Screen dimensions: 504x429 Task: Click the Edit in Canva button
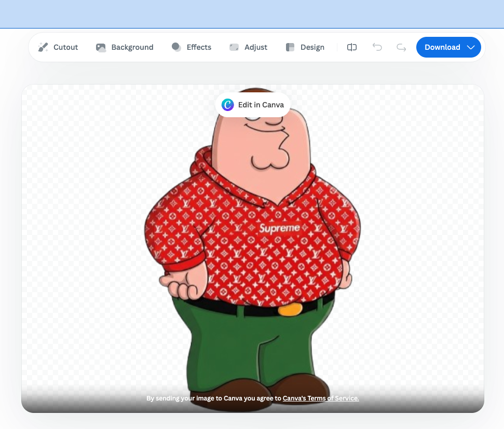pyautogui.click(x=253, y=105)
